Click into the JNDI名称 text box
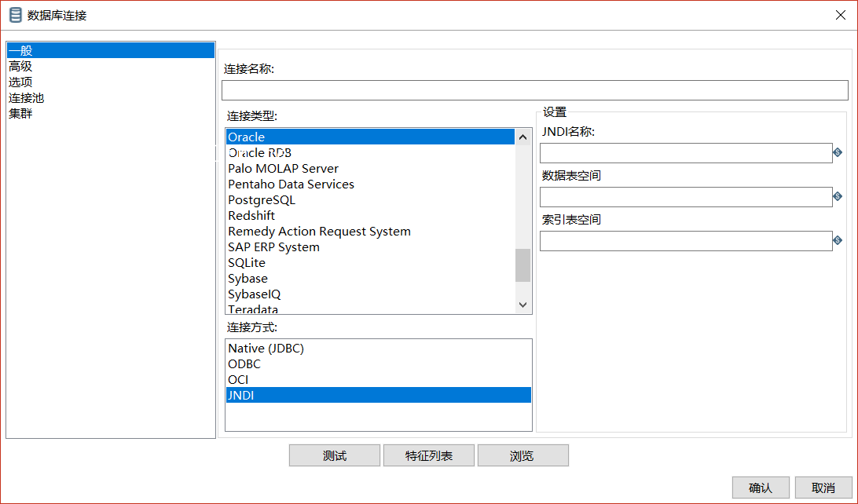This screenshot has height=504, width=858. (x=686, y=153)
